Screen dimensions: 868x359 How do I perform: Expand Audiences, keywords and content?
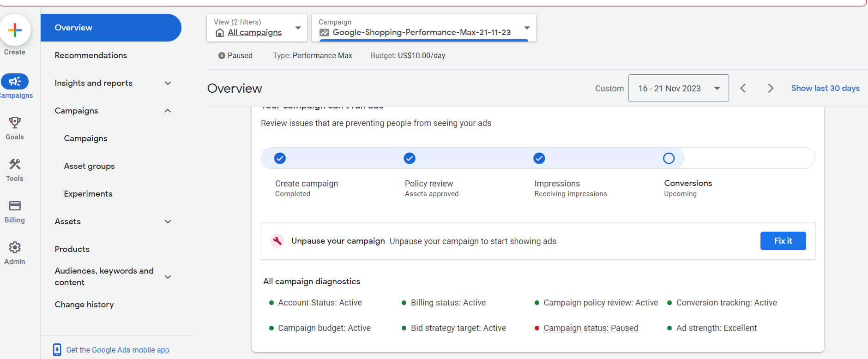[x=168, y=277]
